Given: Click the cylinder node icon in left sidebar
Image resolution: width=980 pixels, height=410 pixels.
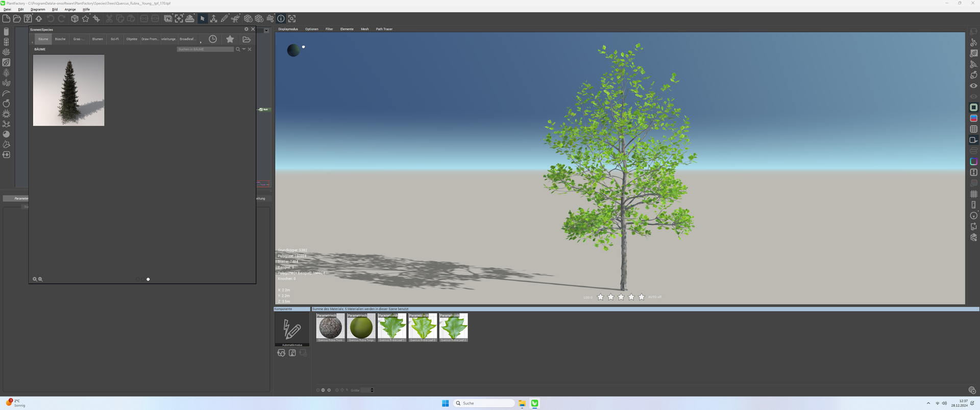Looking at the screenshot, I should (6, 32).
